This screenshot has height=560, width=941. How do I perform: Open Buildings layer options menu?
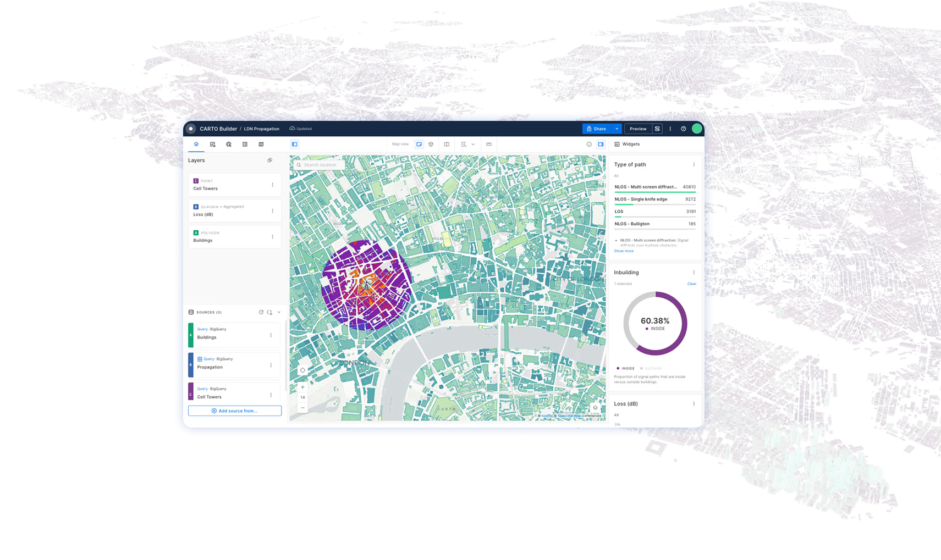coord(272,236)
